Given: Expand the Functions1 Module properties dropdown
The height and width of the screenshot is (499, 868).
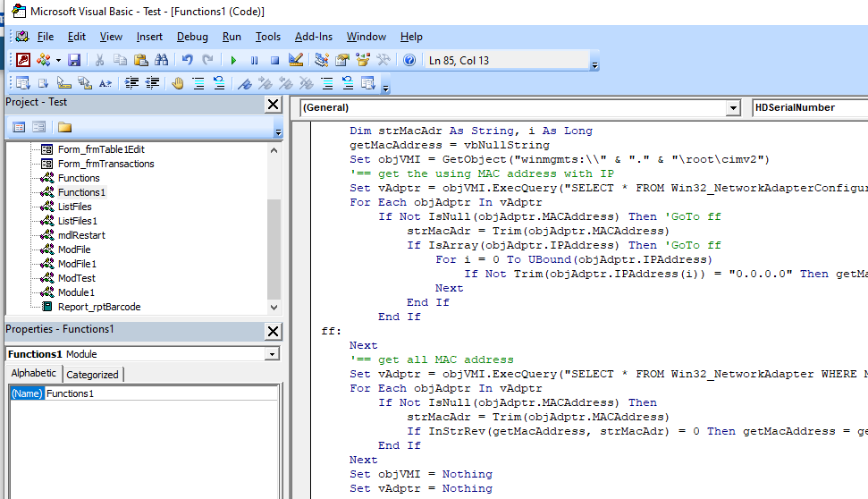Looking at the screenshot, I should (x=272, y=354).
